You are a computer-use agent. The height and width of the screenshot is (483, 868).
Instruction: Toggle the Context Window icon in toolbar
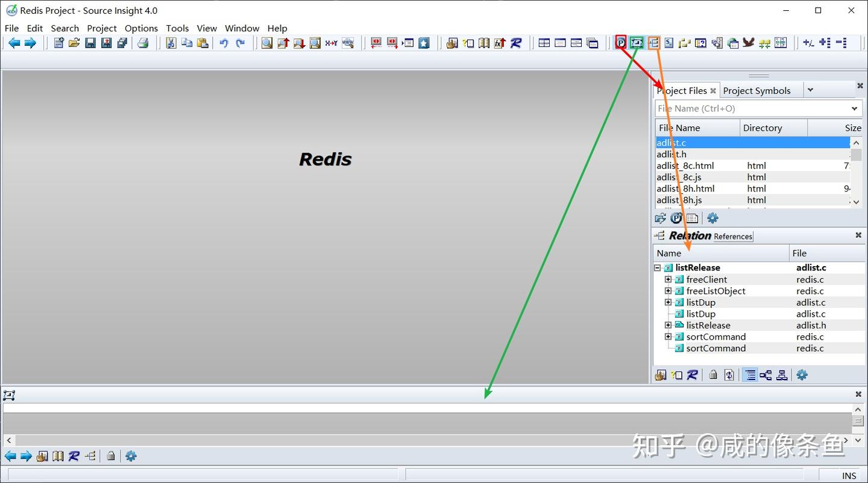[x=637, y=43]
